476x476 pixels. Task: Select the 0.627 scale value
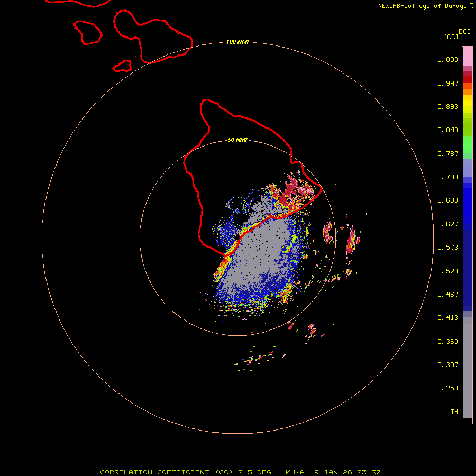coord(448,224)
